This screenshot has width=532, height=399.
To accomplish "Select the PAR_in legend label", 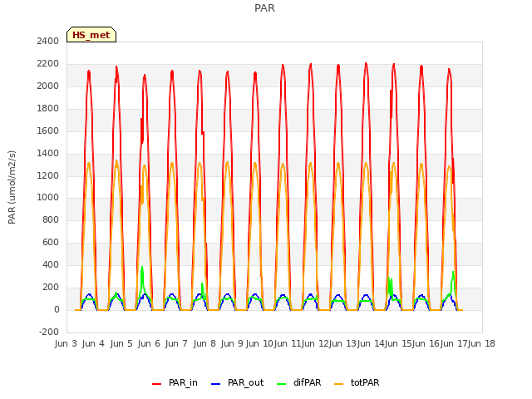I will click(x=183, y=382).
